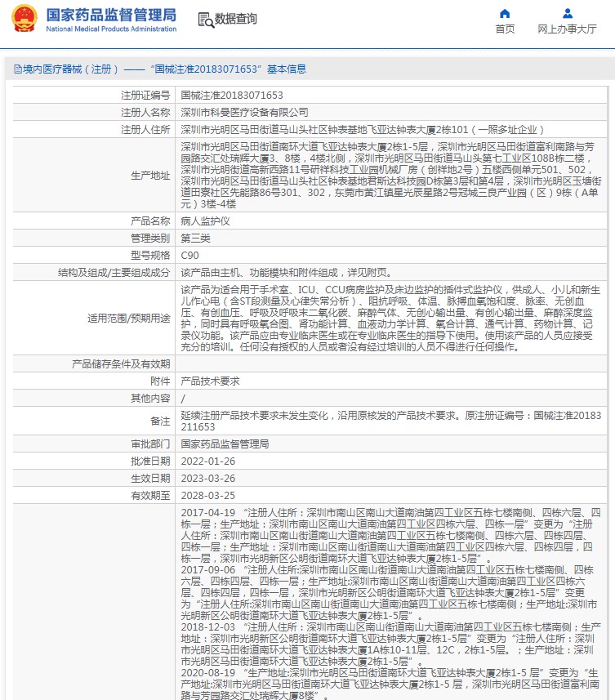Go to 首页 text link
Viewport: 615px width, 700px height.
tap(505, 29)
